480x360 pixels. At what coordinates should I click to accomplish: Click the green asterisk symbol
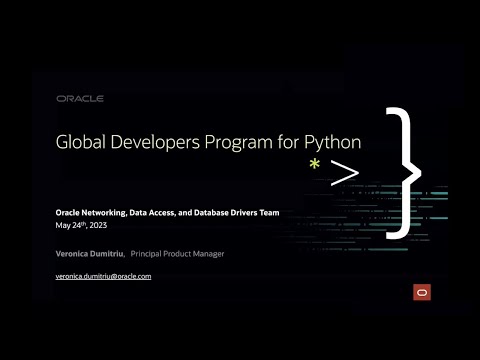tap(315, 164)
